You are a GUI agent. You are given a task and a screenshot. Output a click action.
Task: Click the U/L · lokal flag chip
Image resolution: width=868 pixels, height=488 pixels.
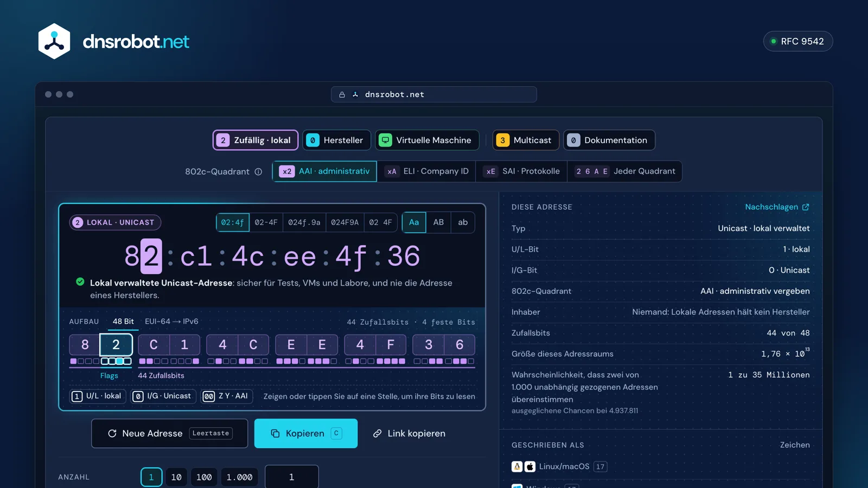tap(98, 396)
